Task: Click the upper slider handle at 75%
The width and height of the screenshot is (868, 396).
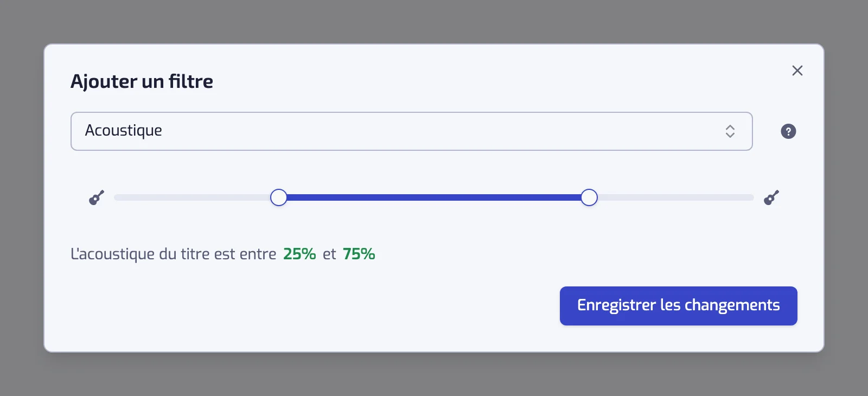Action: point(589,197)
